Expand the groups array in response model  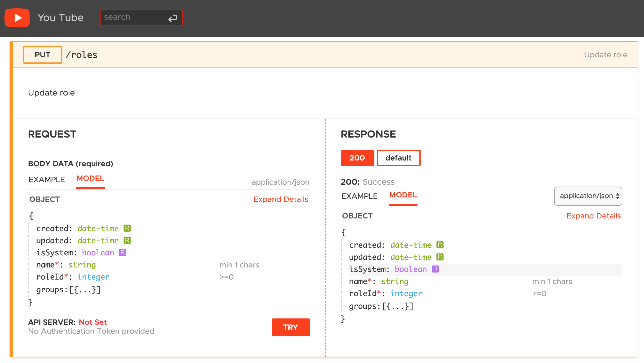pyautogui.click(x=397, y=306)
